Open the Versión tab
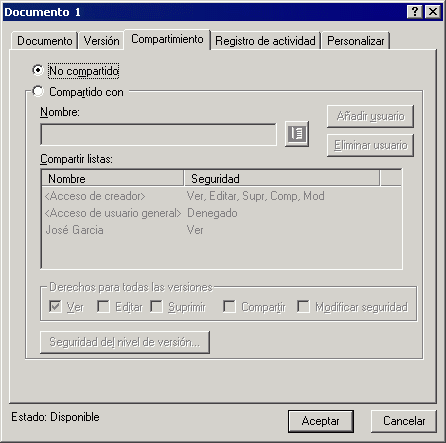Viewport: 446px width, 443px height. pyautogui.click(x=101, y=41)
